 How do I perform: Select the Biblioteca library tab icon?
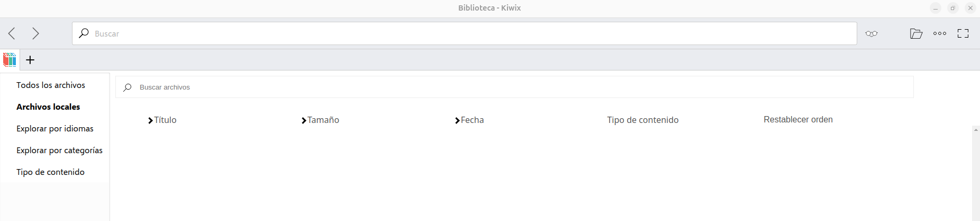(10, 60)
